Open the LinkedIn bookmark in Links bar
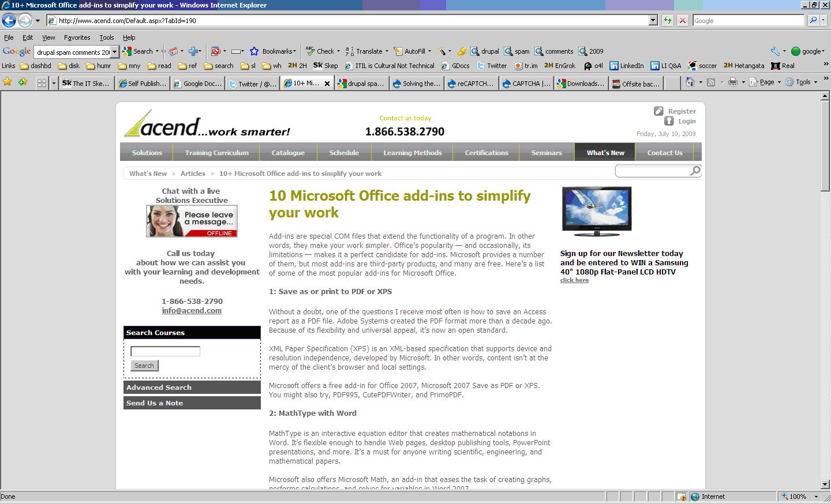Viewport: 831px width, 504px height. pyautogui.click(x=627, y=66)
